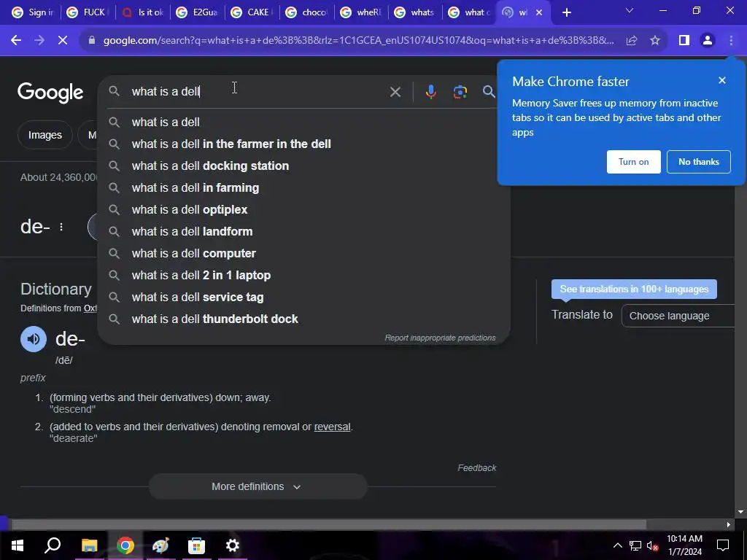Select 'in the farmer in the dell' suggestion

pos(303,144)
